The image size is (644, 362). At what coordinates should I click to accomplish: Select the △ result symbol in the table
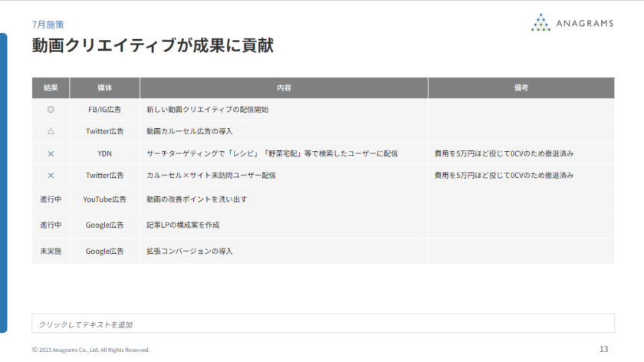pos(51,131)
